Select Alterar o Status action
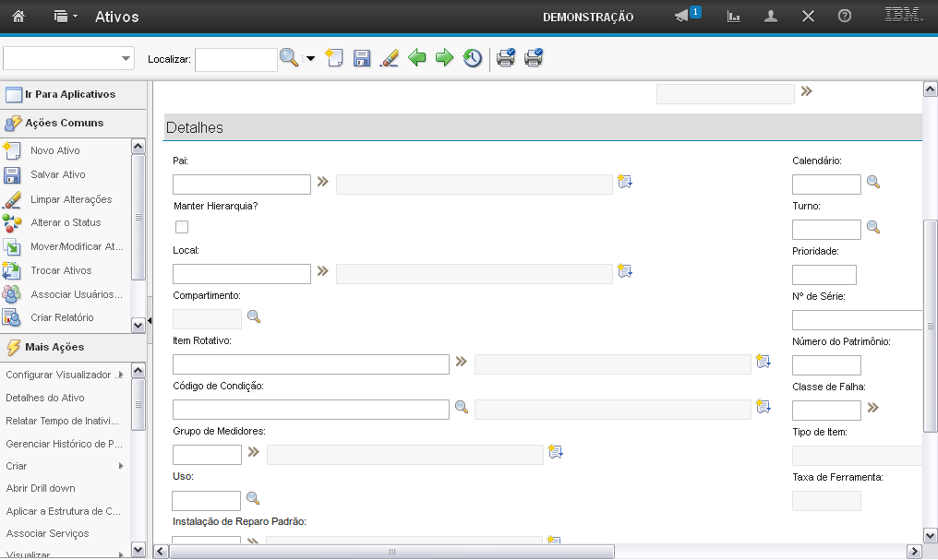Viewport: 938px width, 560px height. pyautogui.click(x=66, y=222)
